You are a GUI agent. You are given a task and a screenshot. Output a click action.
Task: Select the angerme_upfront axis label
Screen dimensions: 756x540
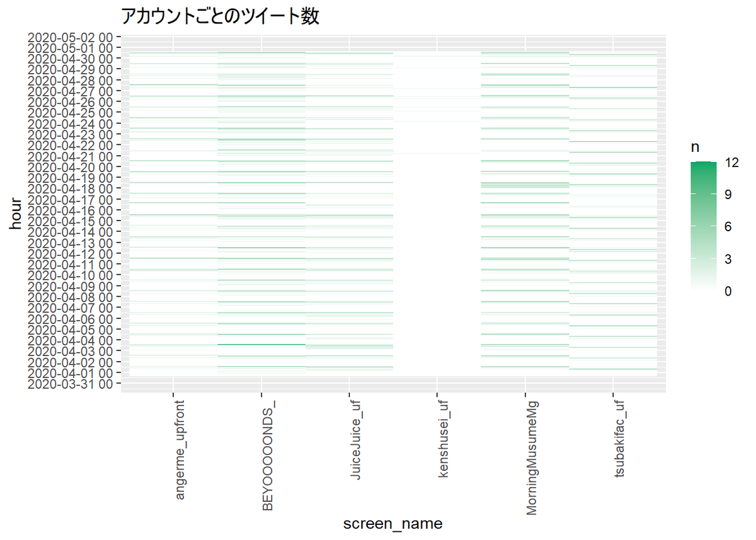click(181, 449)
